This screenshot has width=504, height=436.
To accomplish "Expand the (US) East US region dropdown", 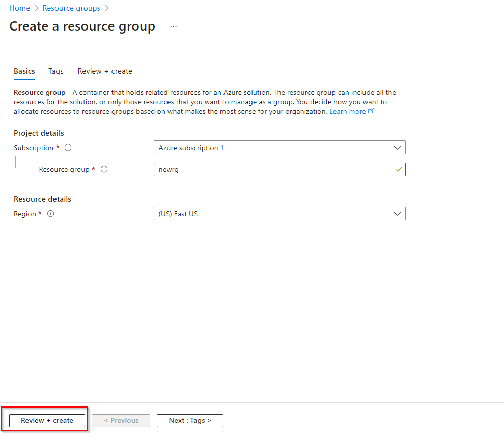I will (x=279, y=214).
